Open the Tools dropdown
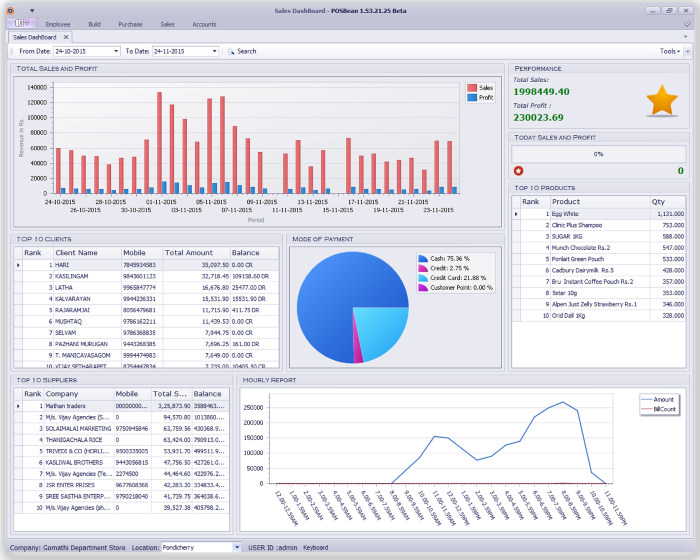The width and height of the screenshot is (700, 560). (x=670, y=51)
